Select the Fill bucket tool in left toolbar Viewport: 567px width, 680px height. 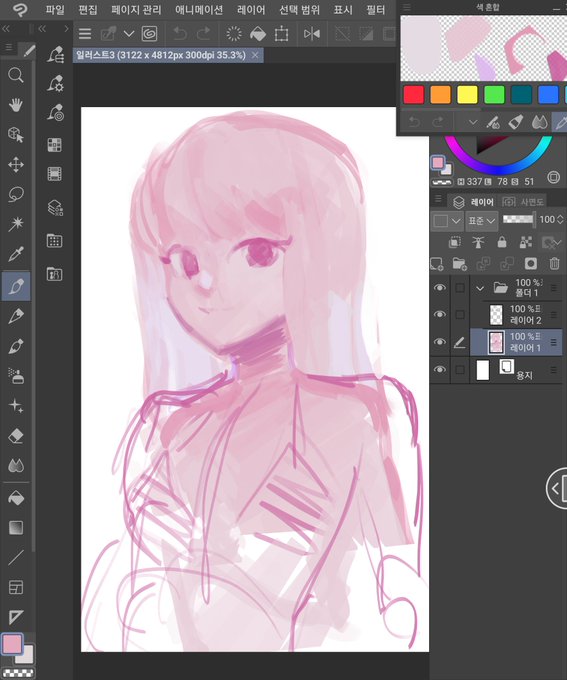coord(16,498)
